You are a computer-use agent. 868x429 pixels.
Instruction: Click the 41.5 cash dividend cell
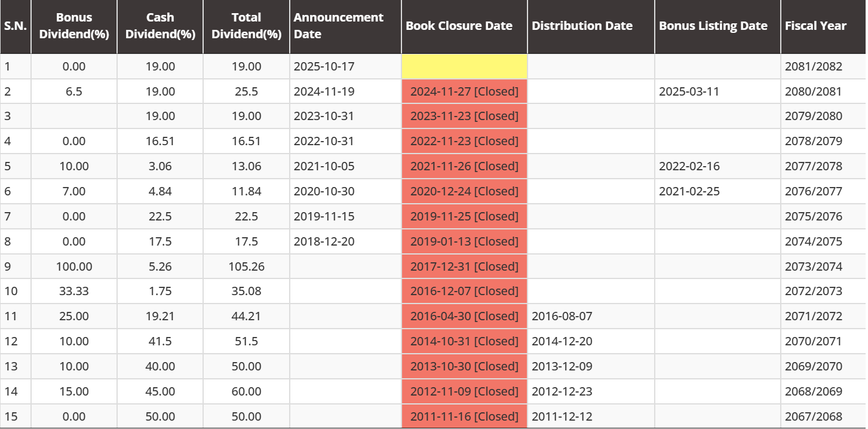[x=160, y=341]
